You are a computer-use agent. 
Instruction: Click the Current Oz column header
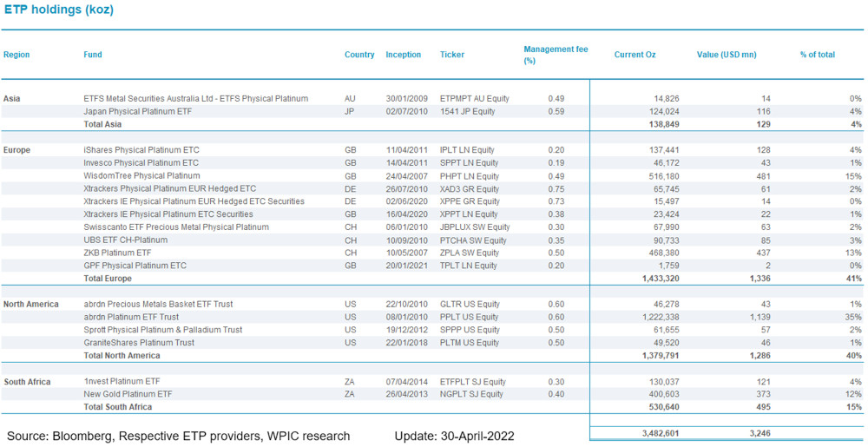(x=635, y=55)
